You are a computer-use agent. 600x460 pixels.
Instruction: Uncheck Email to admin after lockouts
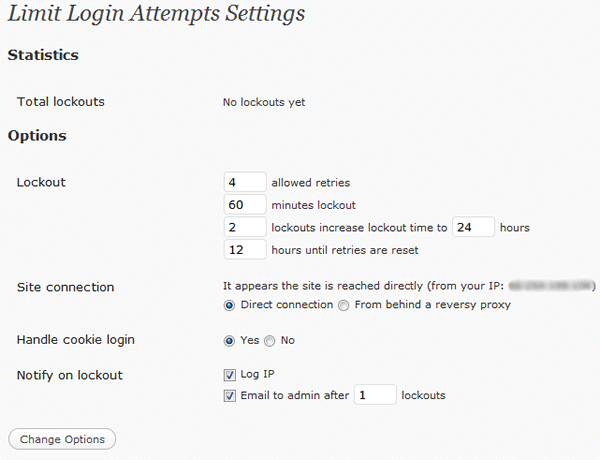[x=230, y=395]
